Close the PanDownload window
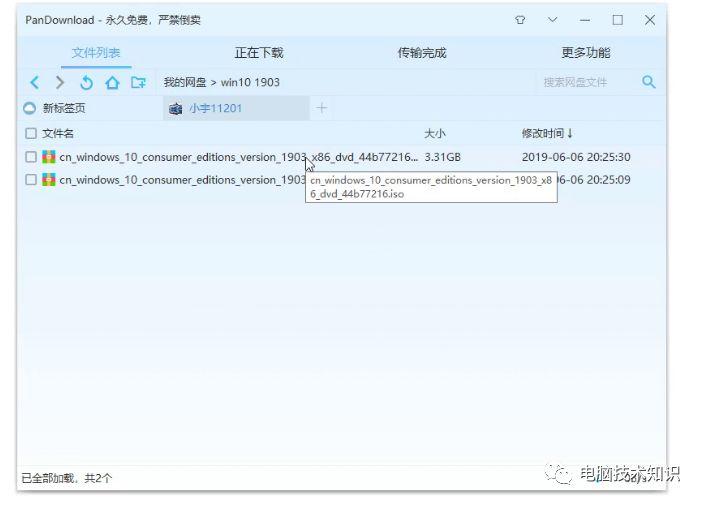The image size is (703, 505). [x=650, y=20]
